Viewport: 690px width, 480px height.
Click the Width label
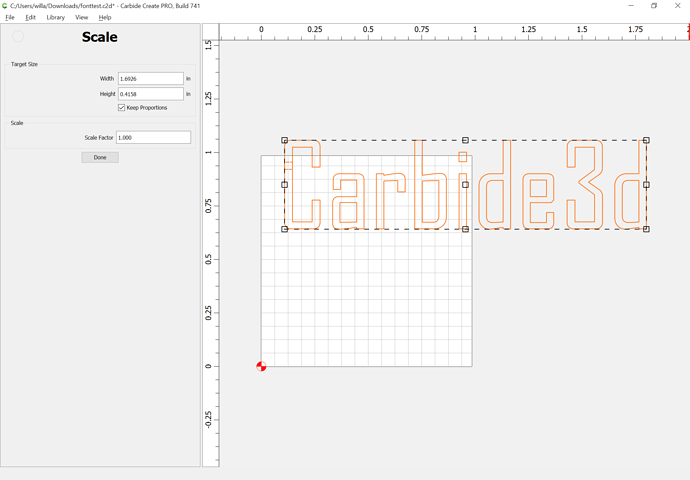coord(106,78)
